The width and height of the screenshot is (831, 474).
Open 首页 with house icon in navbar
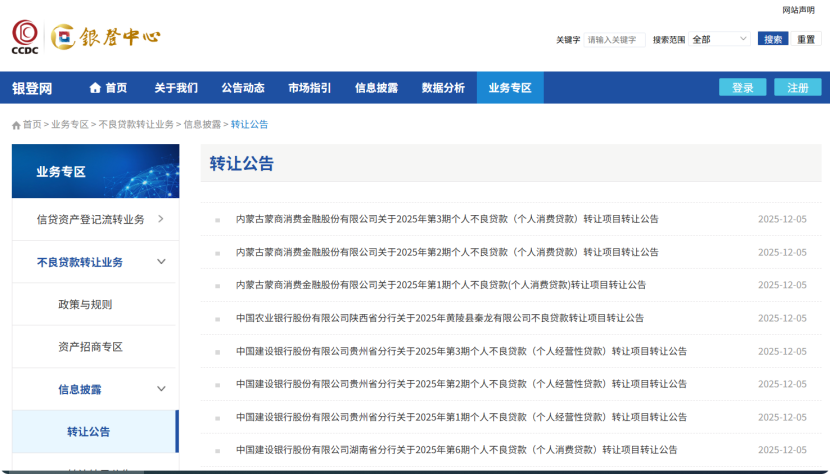click(x=108, y=88)
